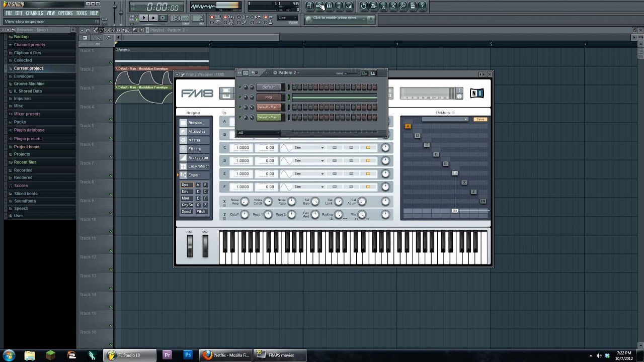Open the Pattern 2 selector dropdown
The image size is (644, 362).
[x=287, y=73]
